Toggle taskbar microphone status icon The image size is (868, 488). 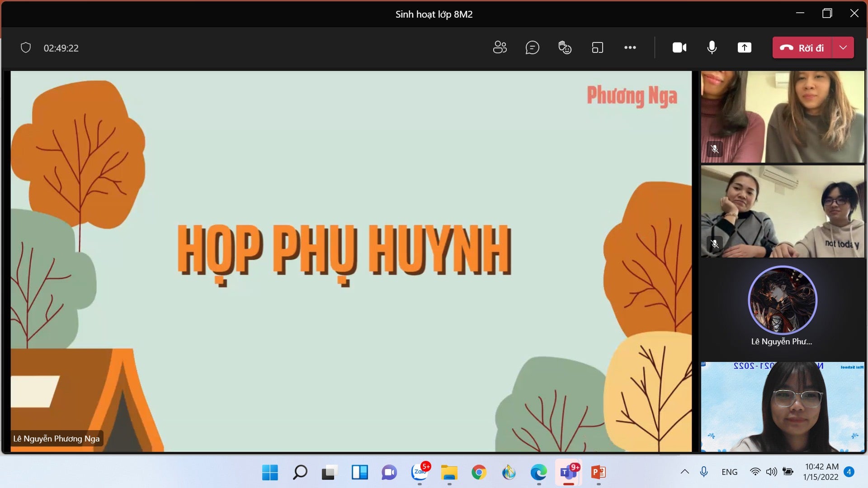click(703, 472)
